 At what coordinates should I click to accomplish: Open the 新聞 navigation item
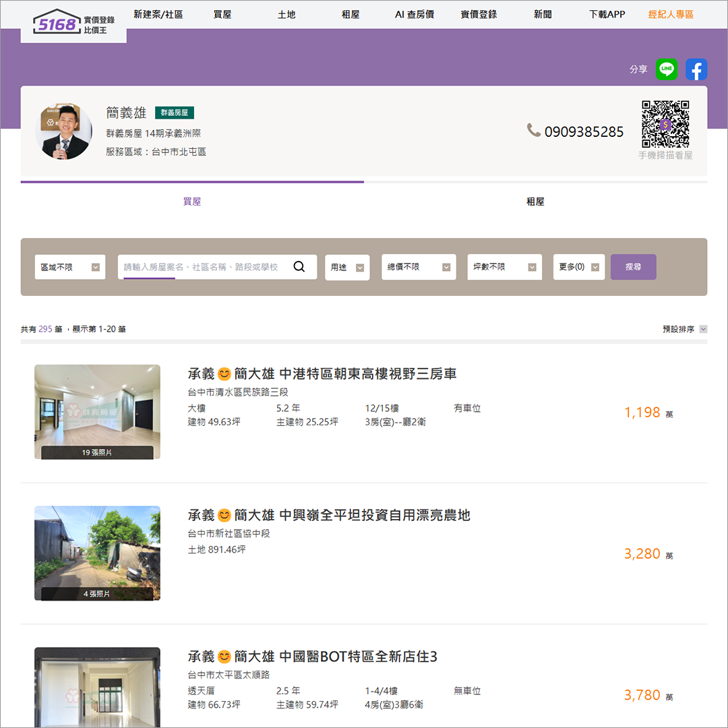[x=543, y=14]
